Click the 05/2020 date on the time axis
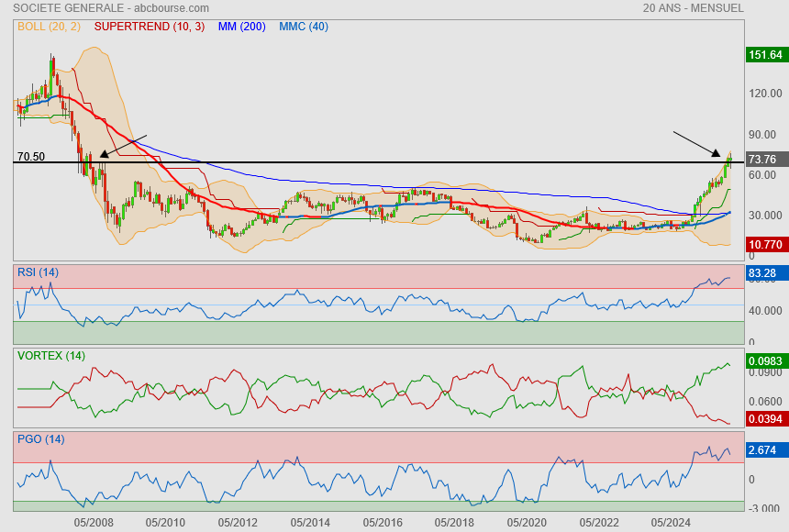The image size is (789, 532). (x=526, y=522)
